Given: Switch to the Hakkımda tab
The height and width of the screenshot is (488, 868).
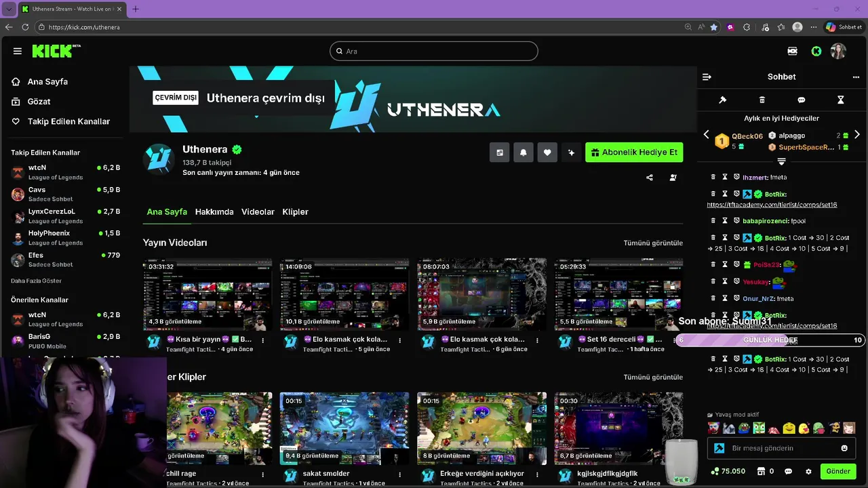Looking at the screenshot, I should (x=214, y=211).
